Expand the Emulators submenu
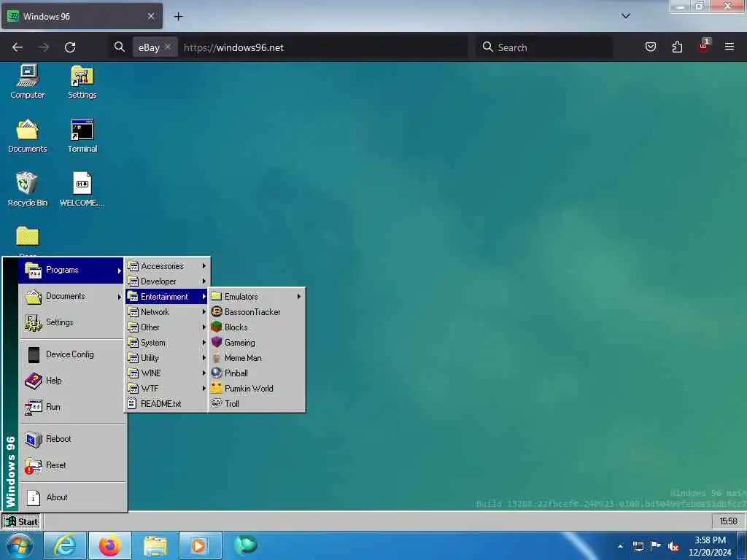This screenshot has height=560, width=747. [257, 297]
